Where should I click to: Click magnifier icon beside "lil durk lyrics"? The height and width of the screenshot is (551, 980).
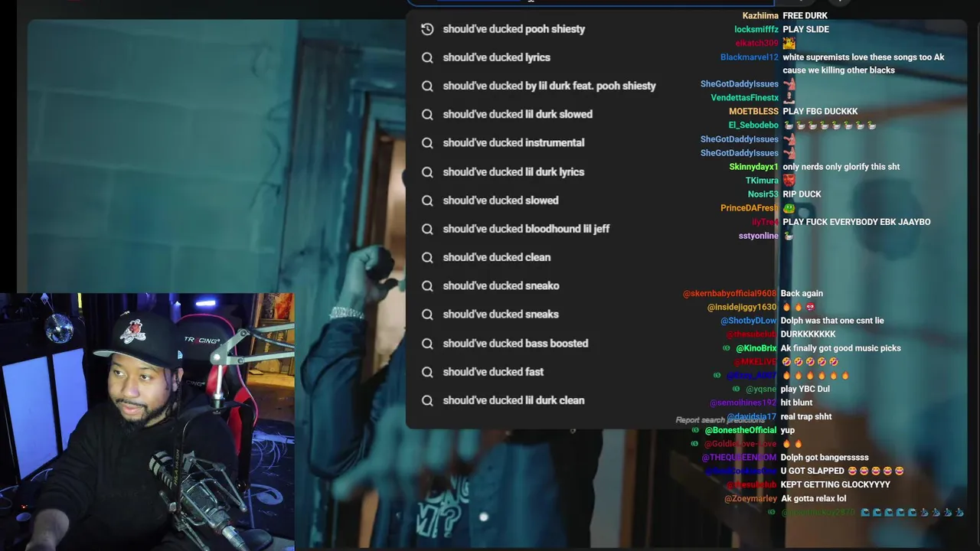(x=427, y=171)
